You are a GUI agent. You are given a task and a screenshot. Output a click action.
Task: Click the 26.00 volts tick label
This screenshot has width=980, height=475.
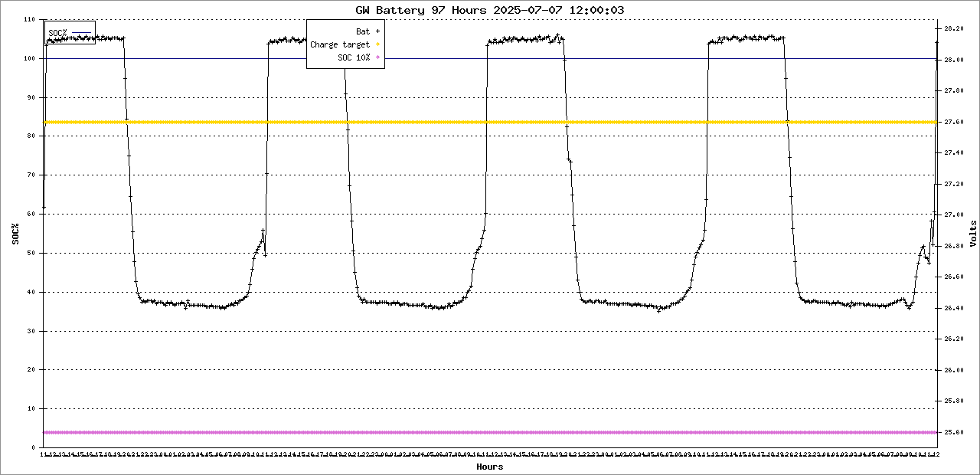pos(953,370)
